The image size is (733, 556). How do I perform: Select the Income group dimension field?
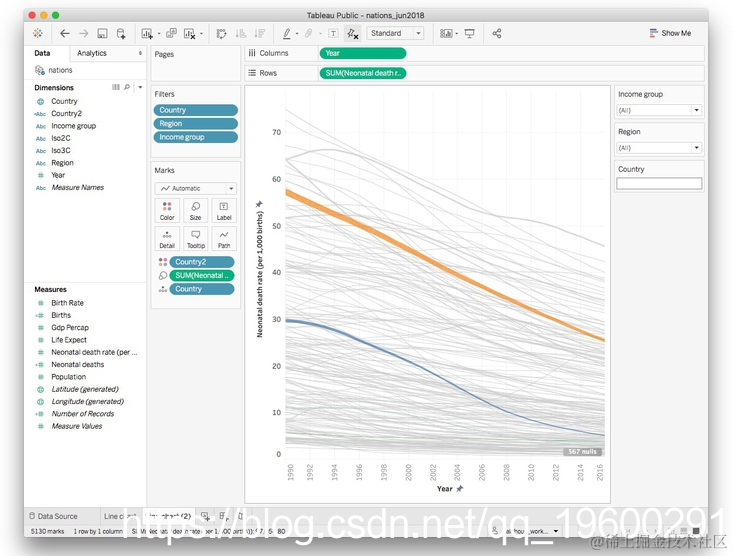(x=73, y=126)
